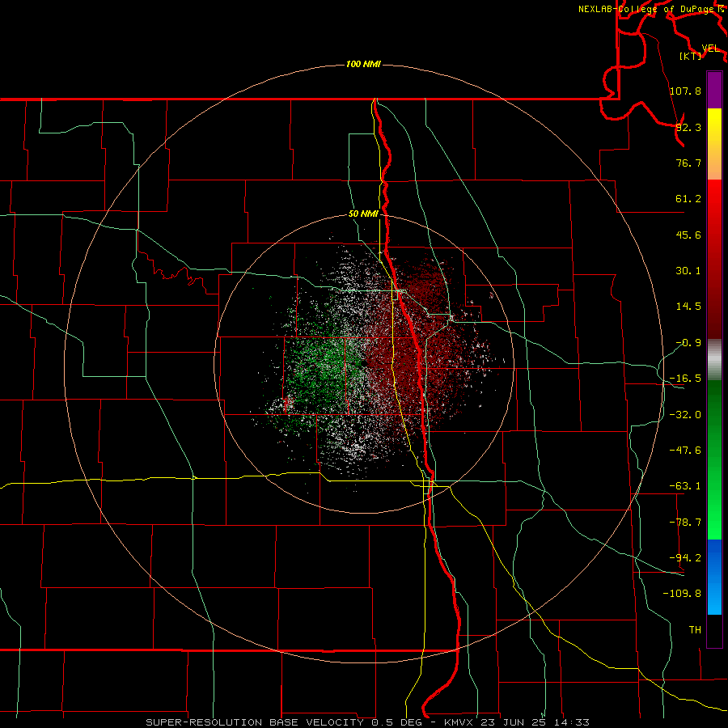Click the radar site dot at the rings' center

click(364, 363)
